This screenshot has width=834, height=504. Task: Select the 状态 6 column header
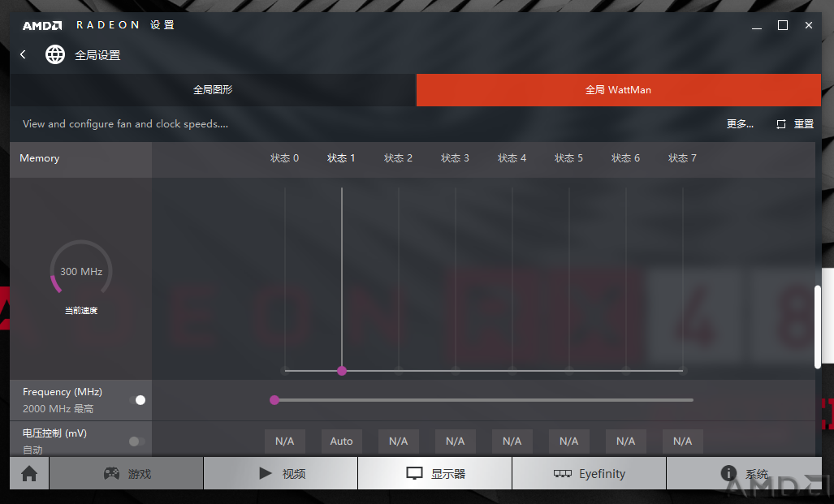pos(626,158)
